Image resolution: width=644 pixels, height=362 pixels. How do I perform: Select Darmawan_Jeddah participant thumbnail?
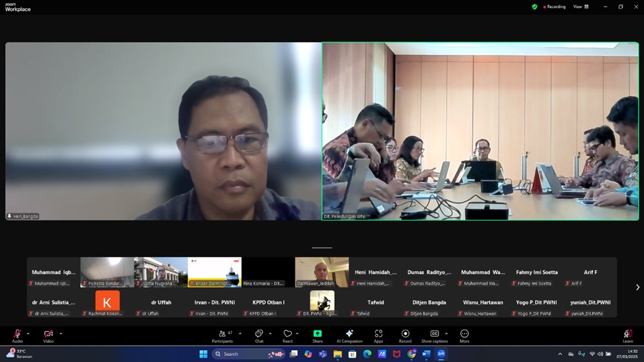[x=322, y=271]
